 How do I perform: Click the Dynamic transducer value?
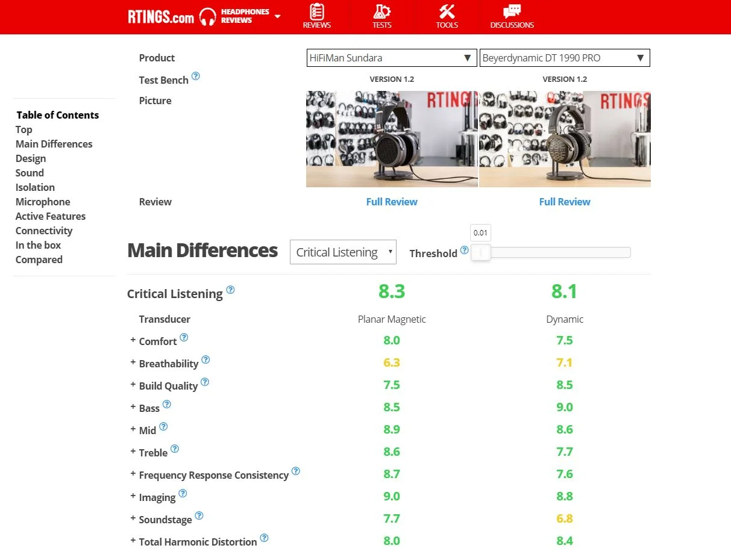tap(565, 319)
